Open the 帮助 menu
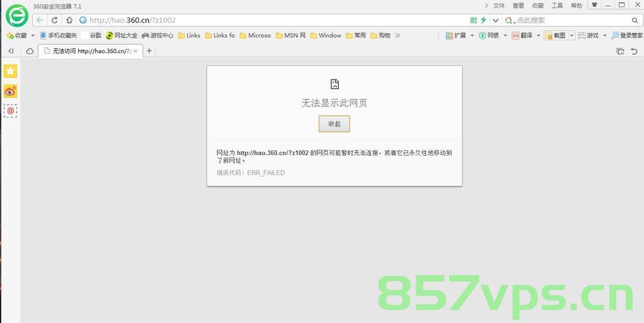Image resolution: width=644 pixels, height=323 pixels. [x=577, y=5]
